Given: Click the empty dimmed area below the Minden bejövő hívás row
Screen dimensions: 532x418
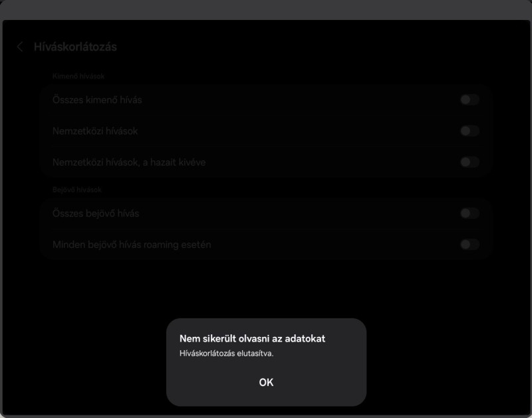Looking at the screenshot, I should [266, 288].
